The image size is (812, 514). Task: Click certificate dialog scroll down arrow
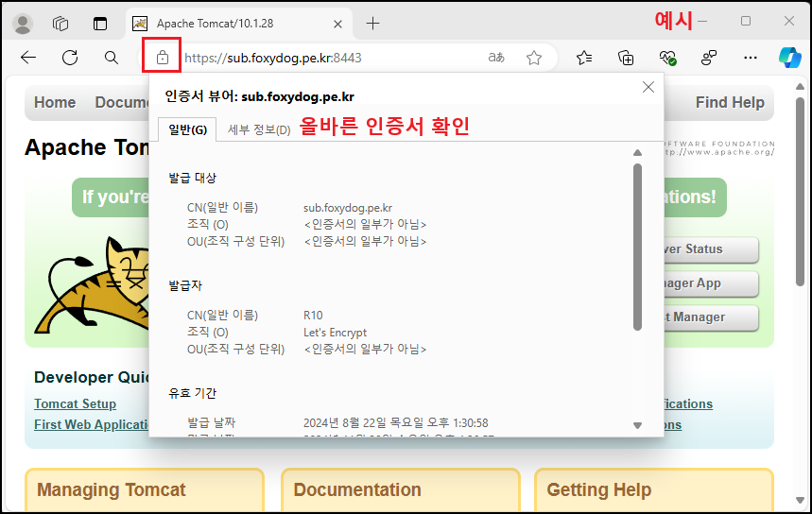coord(637,425)
